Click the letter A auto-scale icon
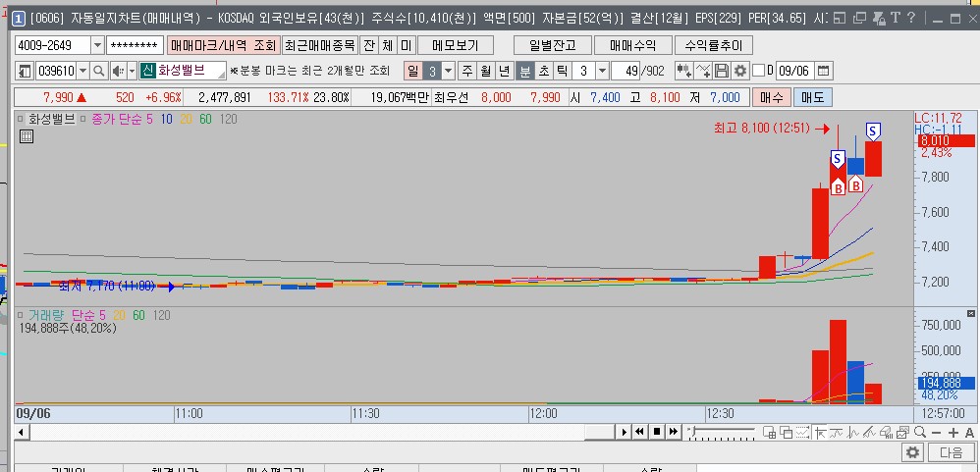This screenshot has height=472, width=980. pos(969,433)
